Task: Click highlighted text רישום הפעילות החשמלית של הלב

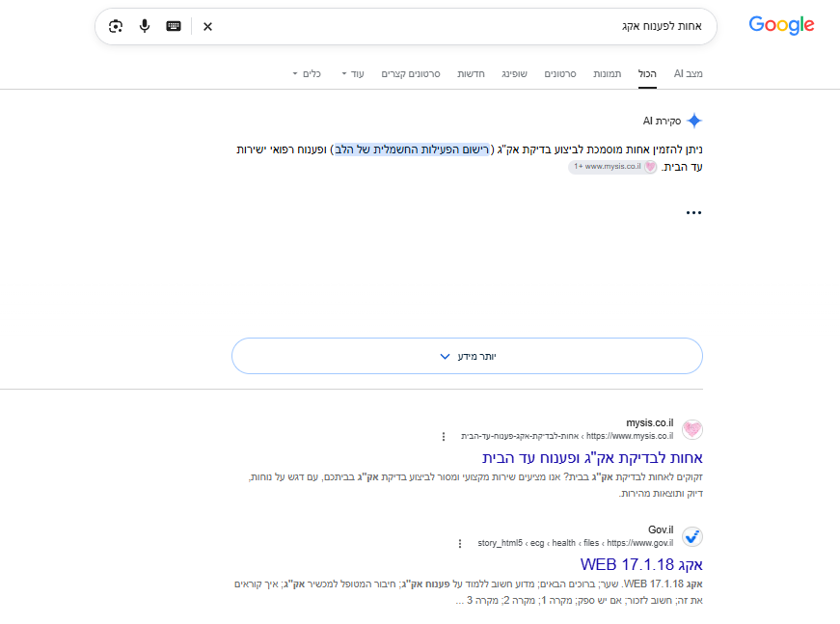Action: pyautogui.click(x=412, y=149)
